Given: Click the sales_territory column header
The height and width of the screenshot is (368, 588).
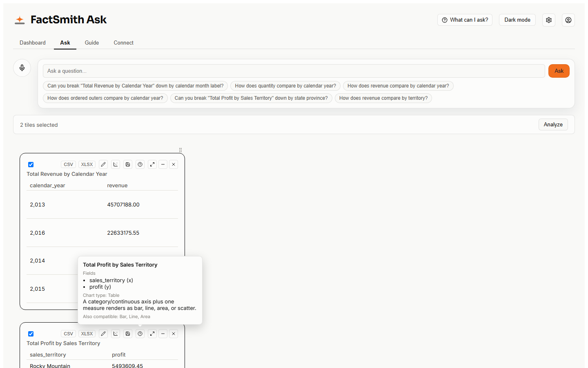Looking at the screenshot, I should (48, 355).
